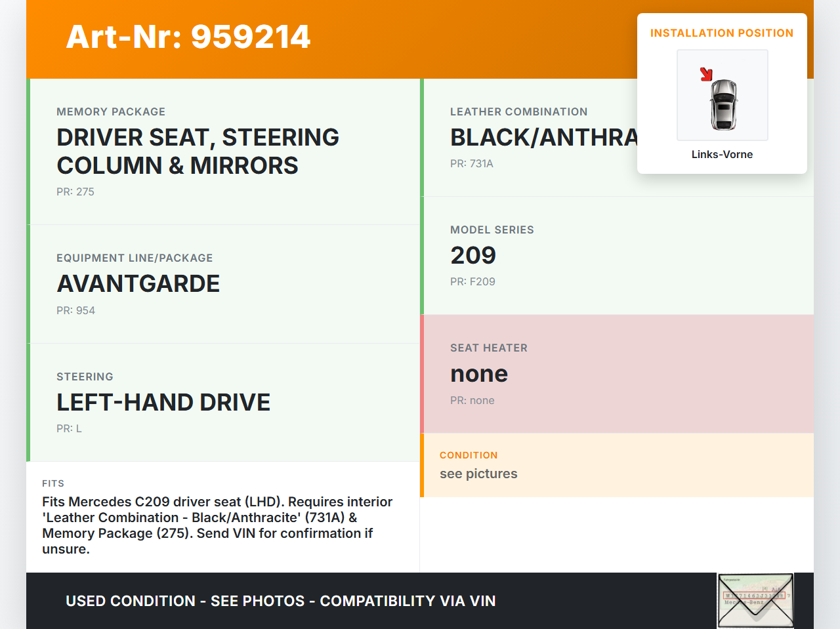Click the Black/Anthracite leather combination value

coord(543,138)
